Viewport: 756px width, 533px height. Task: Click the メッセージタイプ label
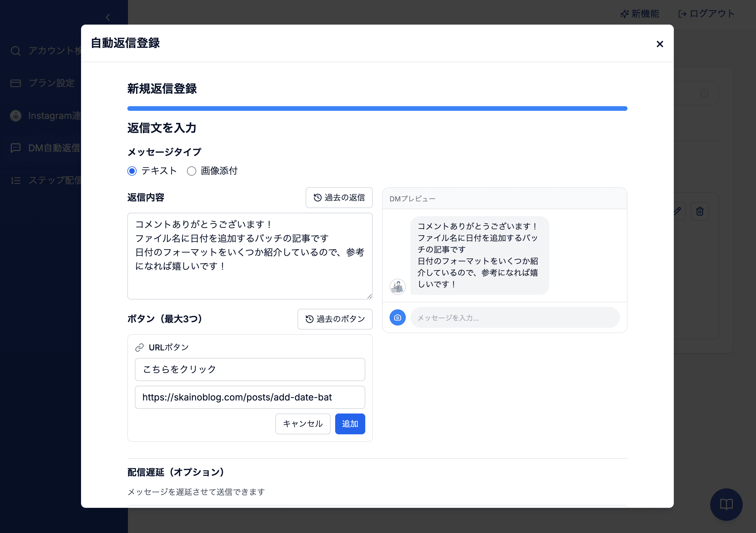click(x=164, y=152)
